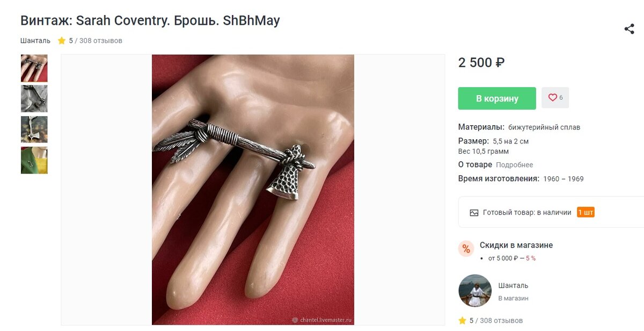Select the star rating icon next to Шанталь
This screenshot has width=644, height=331.
click(x=61, y=40)
